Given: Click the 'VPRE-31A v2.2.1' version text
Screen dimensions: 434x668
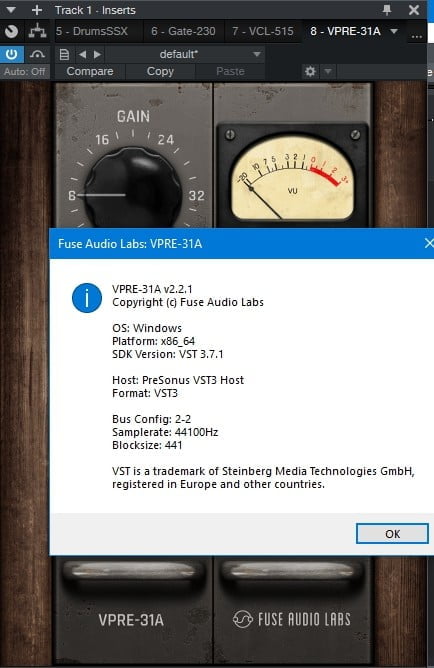Looking at the screenshot, I should (x=152, y=289).
